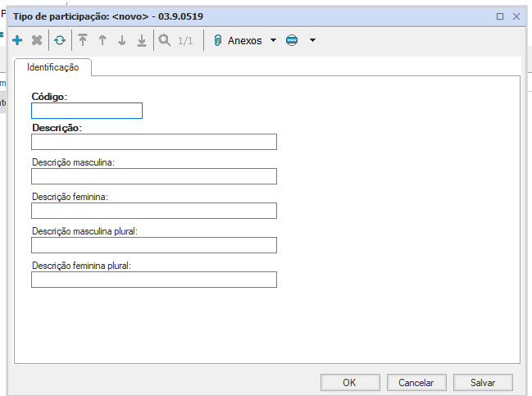Image resolution: width=532 pixels, height=396 pixels.
Task: Expand the Anexos dropdown arrow
Action: (x=273, y=40)
